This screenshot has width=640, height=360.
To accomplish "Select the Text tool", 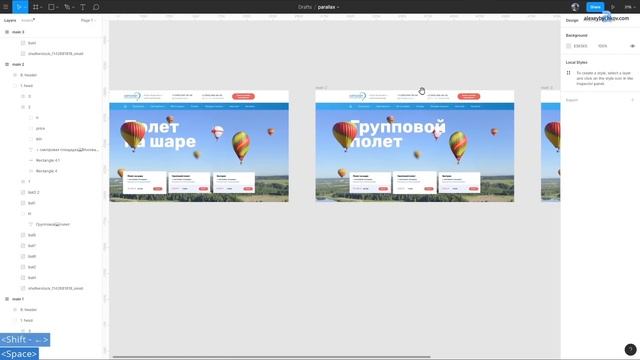I will (x=82, y=7).
